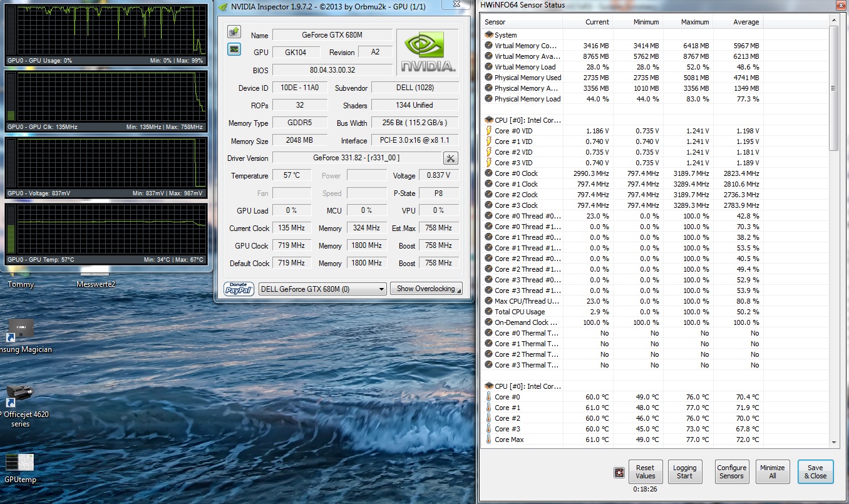Screen dimensions: 849x504
Task: Click the thermometer icon beside Core Max
Action: pos(489,440)
